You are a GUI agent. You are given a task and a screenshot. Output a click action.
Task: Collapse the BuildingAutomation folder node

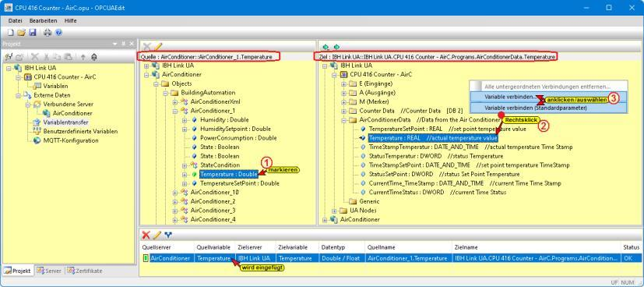tap(166, 93)
